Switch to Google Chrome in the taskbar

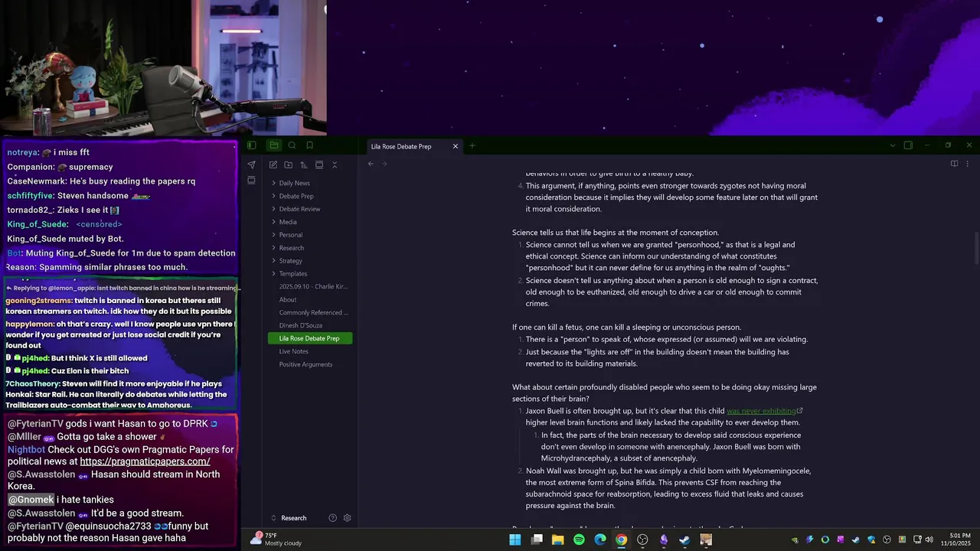621,540
